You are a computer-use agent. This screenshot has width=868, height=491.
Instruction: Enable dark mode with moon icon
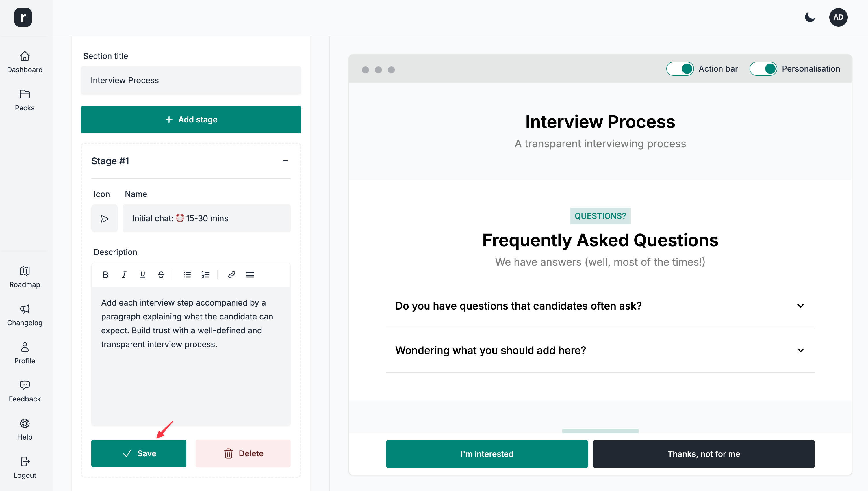coord(810,17)
